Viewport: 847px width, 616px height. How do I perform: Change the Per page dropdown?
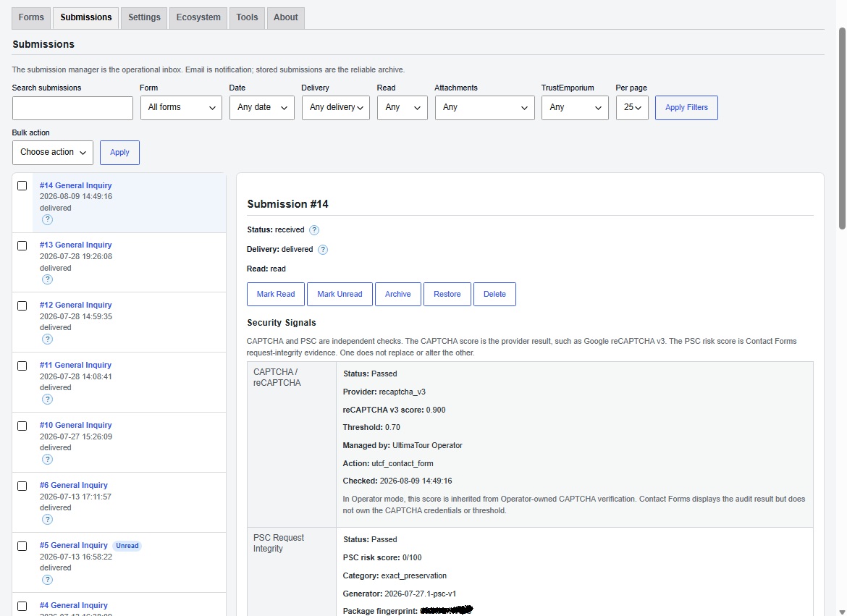632,108
